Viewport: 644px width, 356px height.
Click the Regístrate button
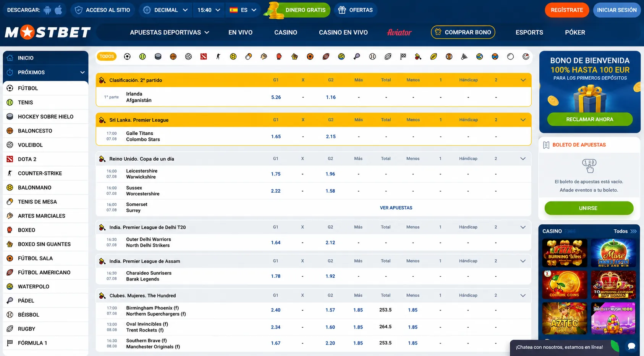pyautogui.click(x=567, y=10)
